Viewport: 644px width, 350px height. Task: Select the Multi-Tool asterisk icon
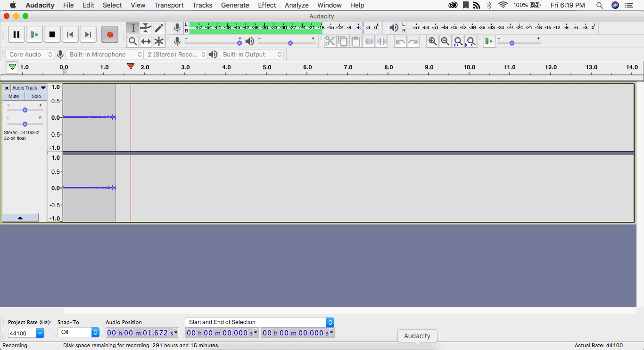(x=159, y=41)
